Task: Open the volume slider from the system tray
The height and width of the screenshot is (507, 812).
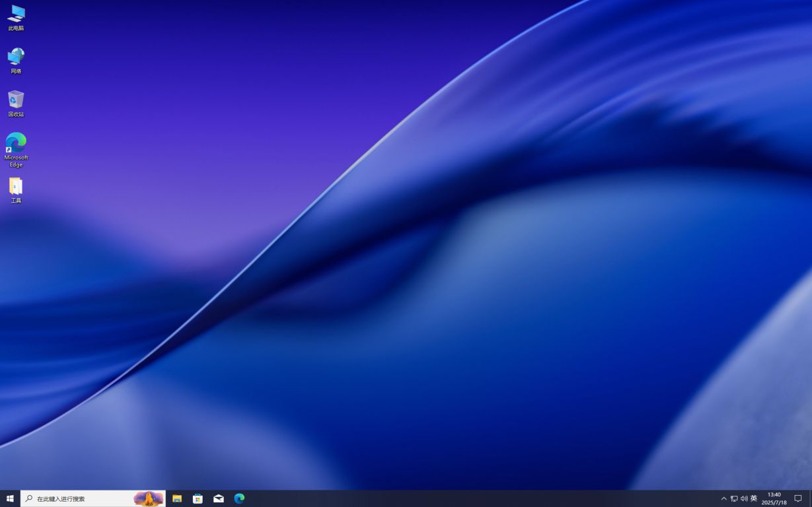Action: point(743,498)
